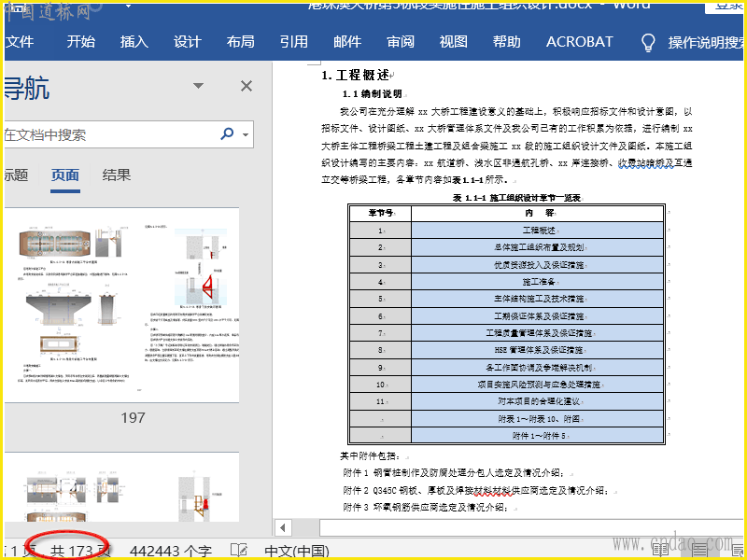
Task: Click the horizontal scrollbar left arrow
Action: pyautogui.click(x=284, y=527)
